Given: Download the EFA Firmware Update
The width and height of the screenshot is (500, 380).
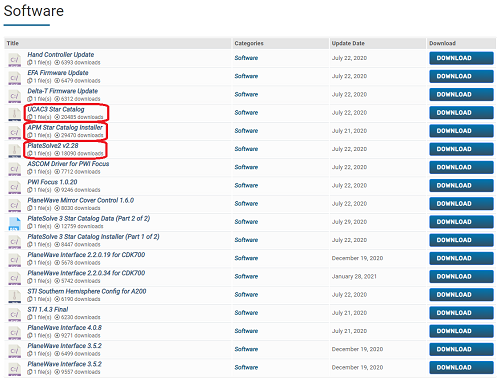Looking at the screenshot, I should point(461,76).
